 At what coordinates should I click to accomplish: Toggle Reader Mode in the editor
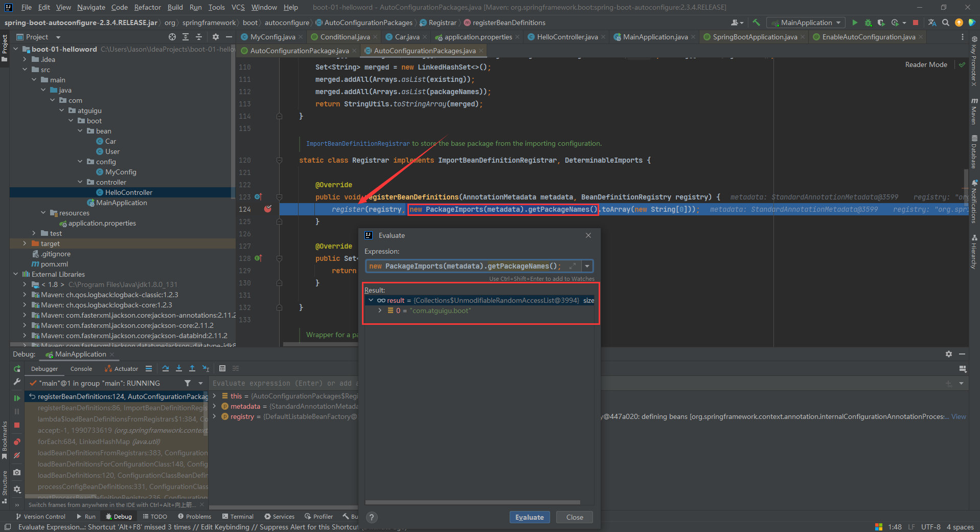(926, 64)
